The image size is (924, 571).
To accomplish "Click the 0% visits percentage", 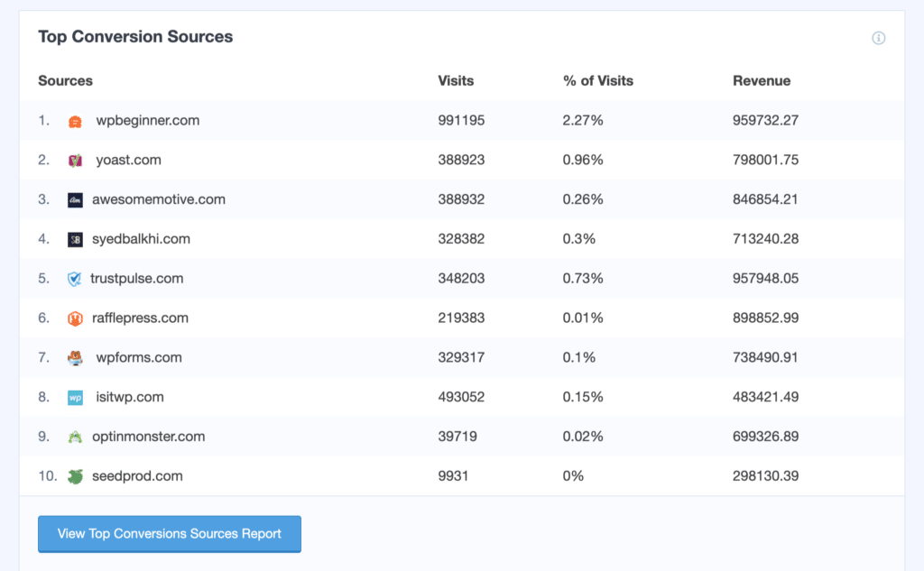I will click(x=573, y=476).
